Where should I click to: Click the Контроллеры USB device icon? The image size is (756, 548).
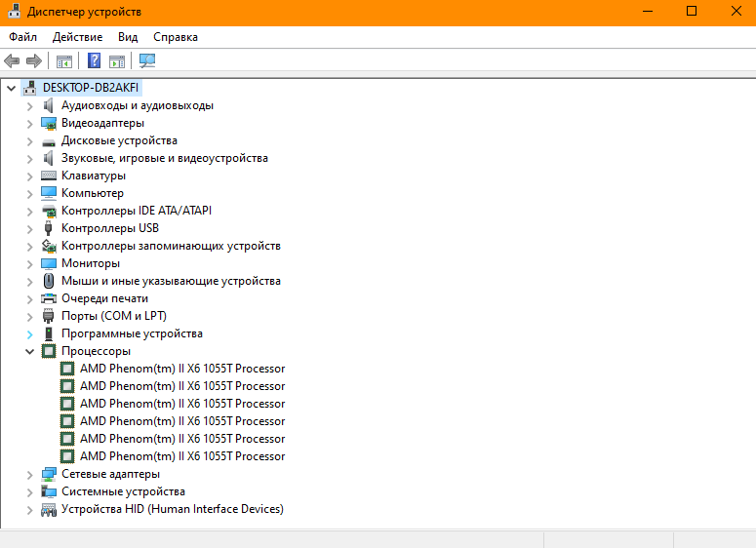(49, 228)
